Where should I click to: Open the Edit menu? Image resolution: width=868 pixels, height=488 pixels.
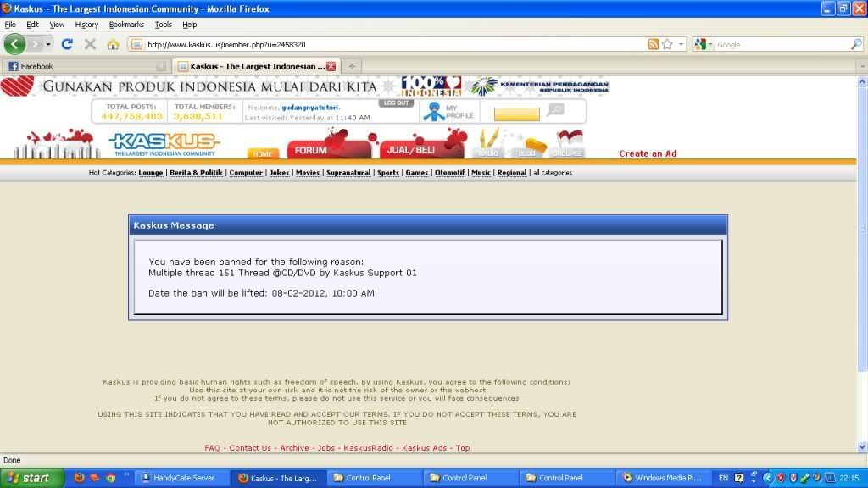[33, 25]
